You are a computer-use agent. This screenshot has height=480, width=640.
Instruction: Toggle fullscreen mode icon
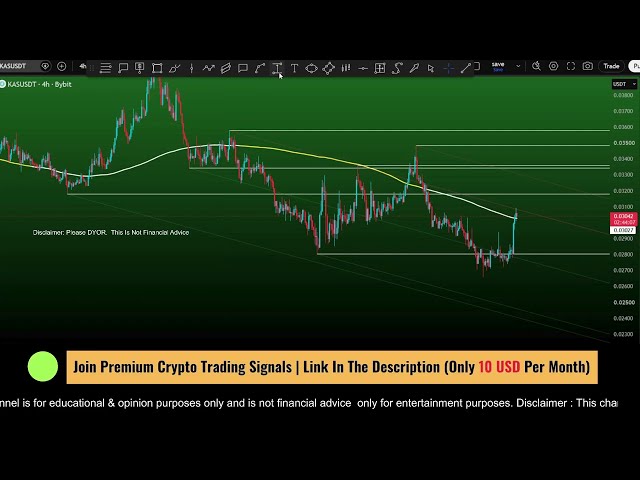[x=571, y=66]
